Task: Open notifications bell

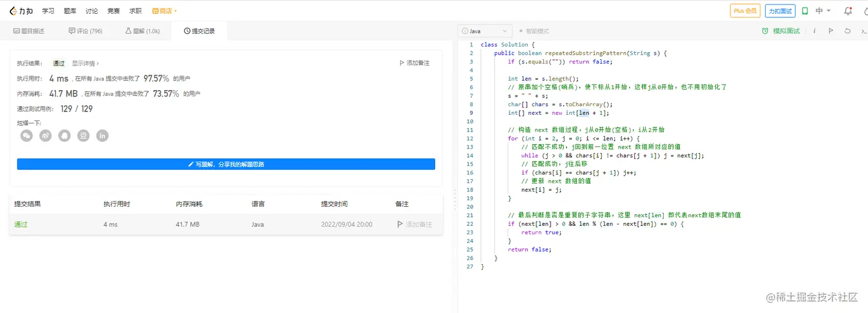Action: 848,11
